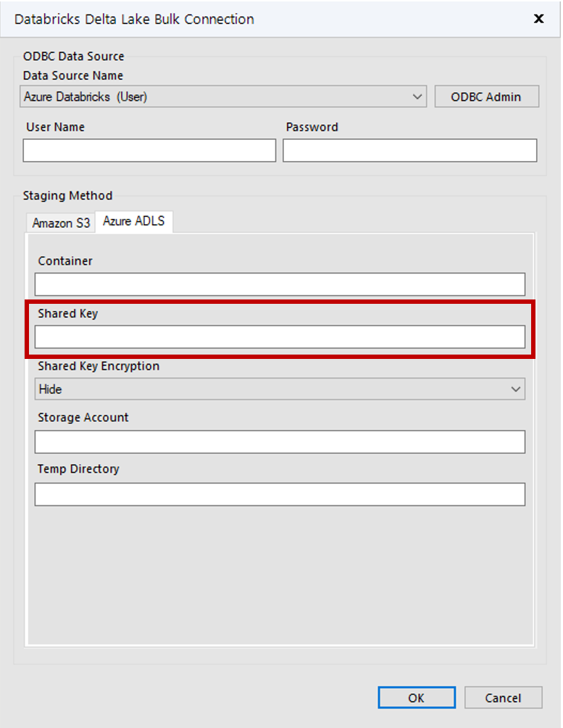Switch to the Amazon S3 tab
This screenshot has height=728, width=563.
(x=60, y=222)
